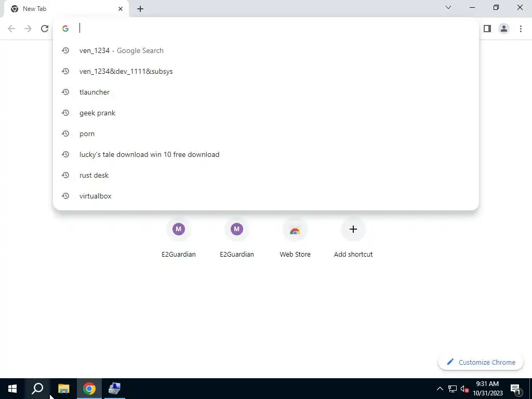Select 'ven_1234&dev_1111&subsys' suggestion
532x399 pixels.
coord(266,71)
